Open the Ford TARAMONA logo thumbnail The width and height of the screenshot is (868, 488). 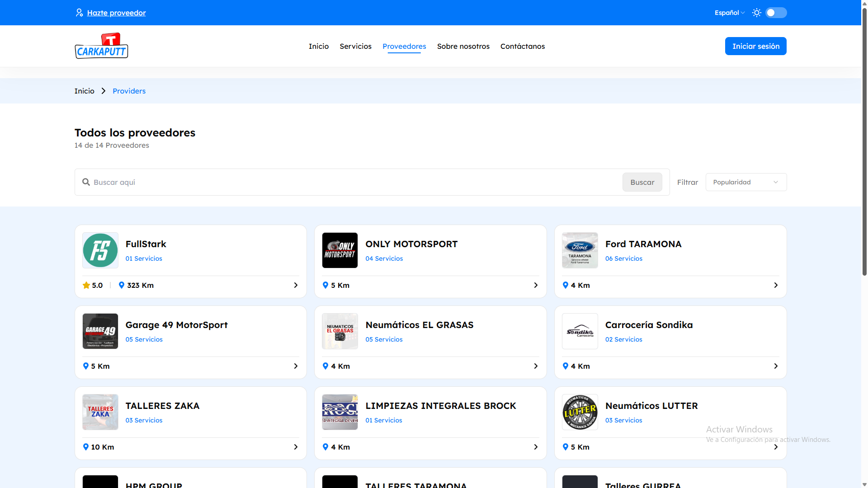click(x=580, y=250)
